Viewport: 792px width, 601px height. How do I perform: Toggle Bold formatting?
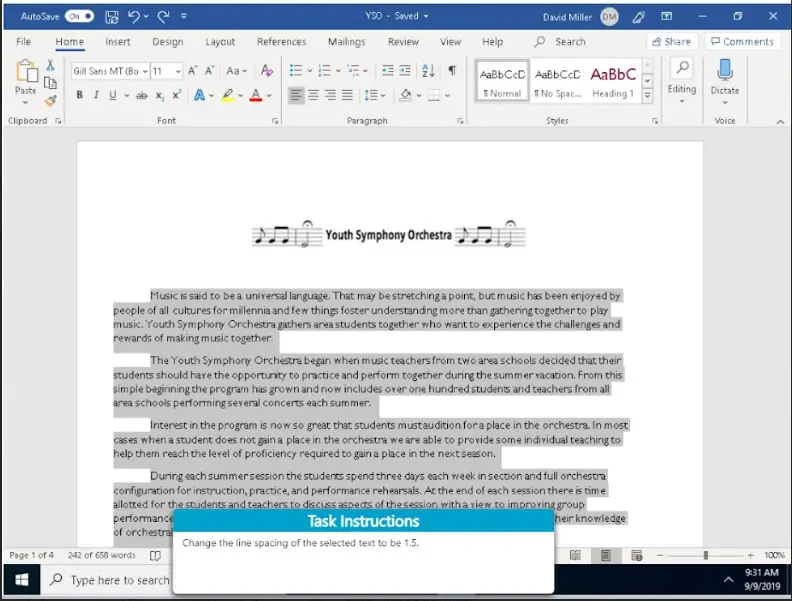point(79,95)
